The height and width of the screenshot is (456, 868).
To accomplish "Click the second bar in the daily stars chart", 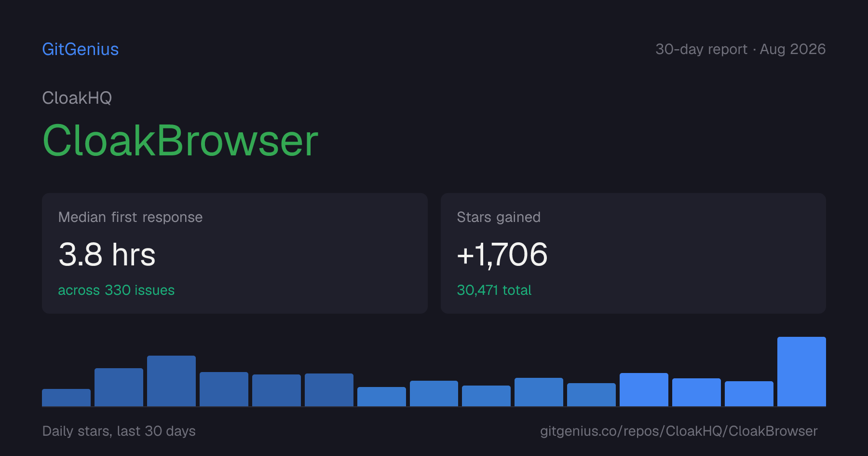I will point(119,387).
